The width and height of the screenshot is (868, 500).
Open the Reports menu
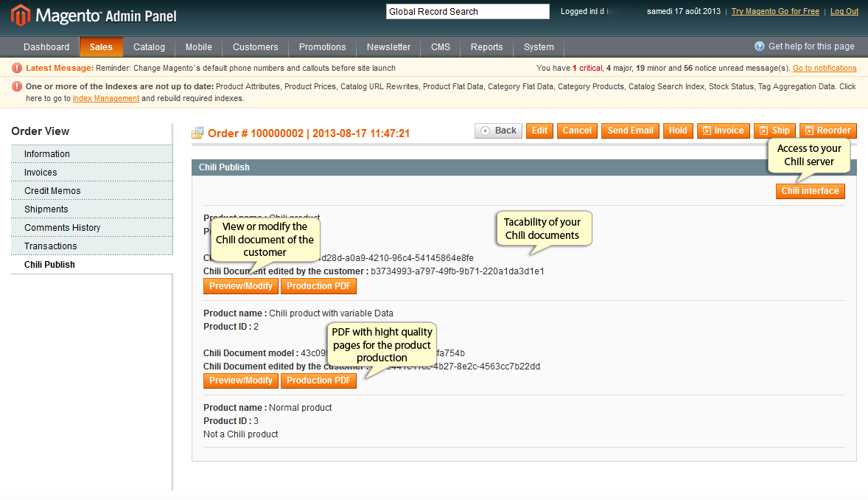pyautogui.click(x=486, y=47)
